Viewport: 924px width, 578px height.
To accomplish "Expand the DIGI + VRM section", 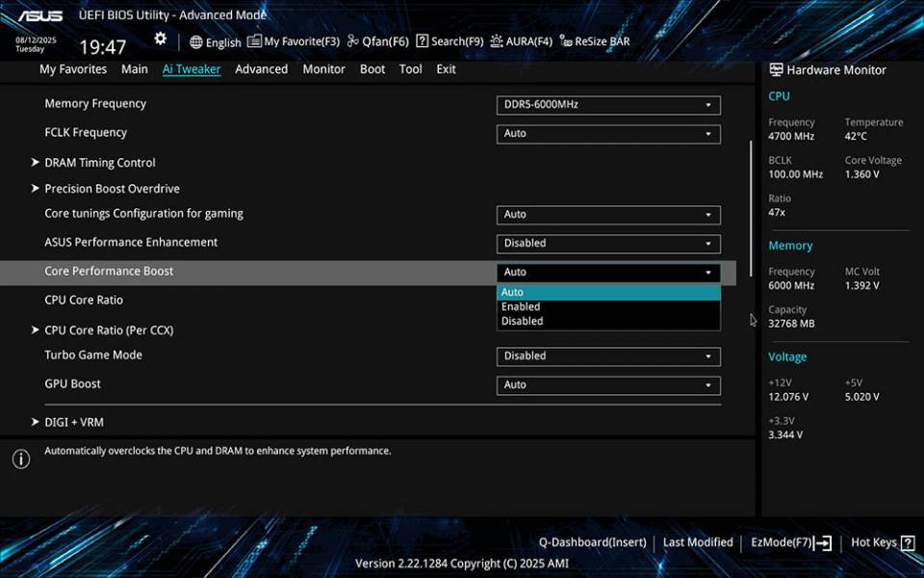I will [x=74, y=422].
